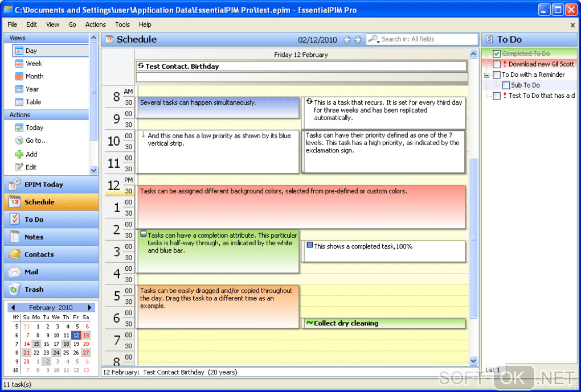Click the Test Contact. Birthday all-day event
The image size is (581, 392).
(301, 66)
